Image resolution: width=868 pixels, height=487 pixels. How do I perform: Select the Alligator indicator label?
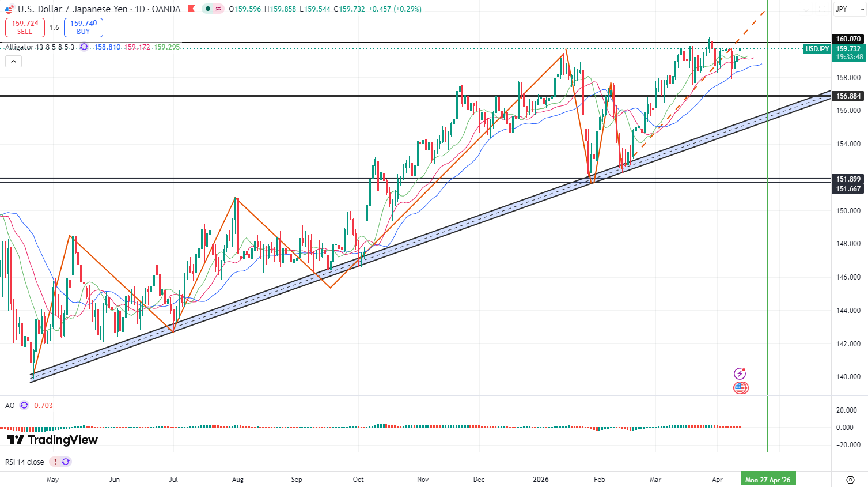[20, 47]
